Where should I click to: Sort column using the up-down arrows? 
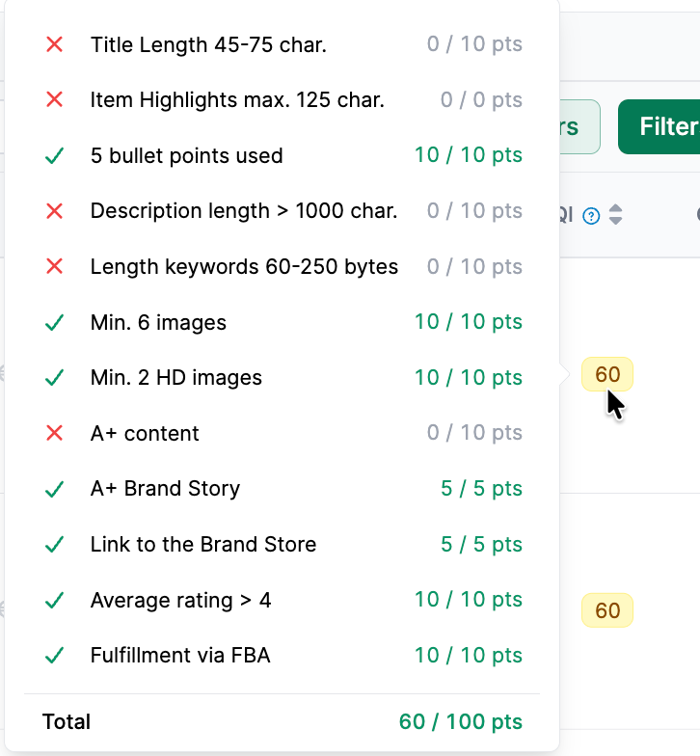tap(615, 215)
